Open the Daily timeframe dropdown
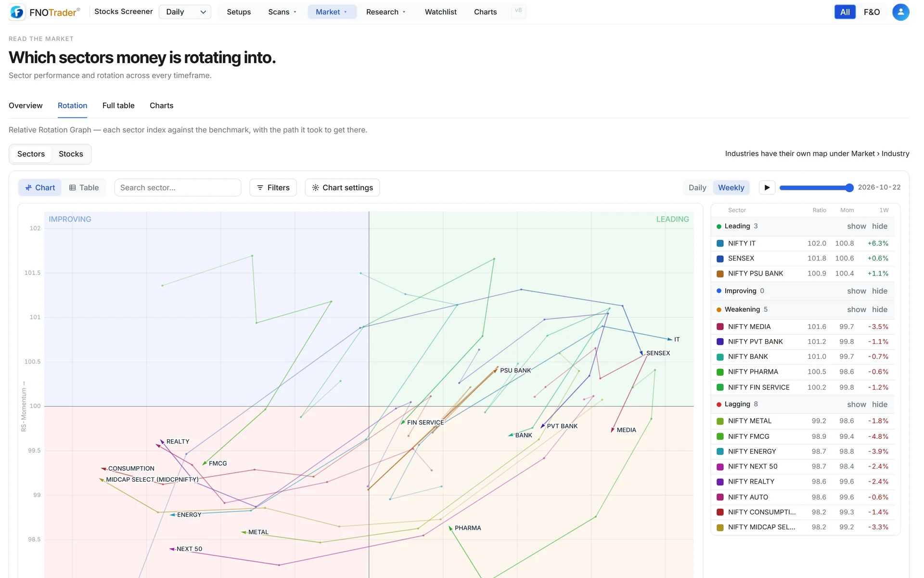The width and height of the screenshot is (924, 578). coord(185,12)
